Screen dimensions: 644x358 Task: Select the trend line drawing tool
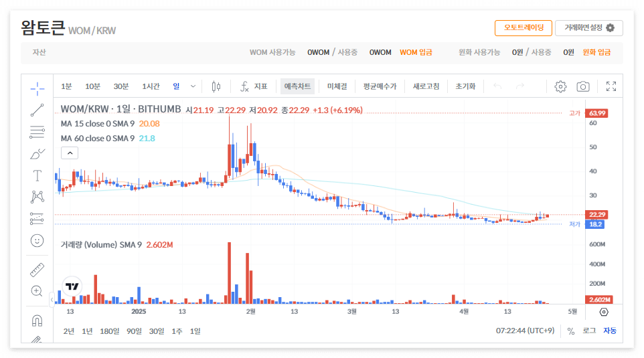click(37, 110)
